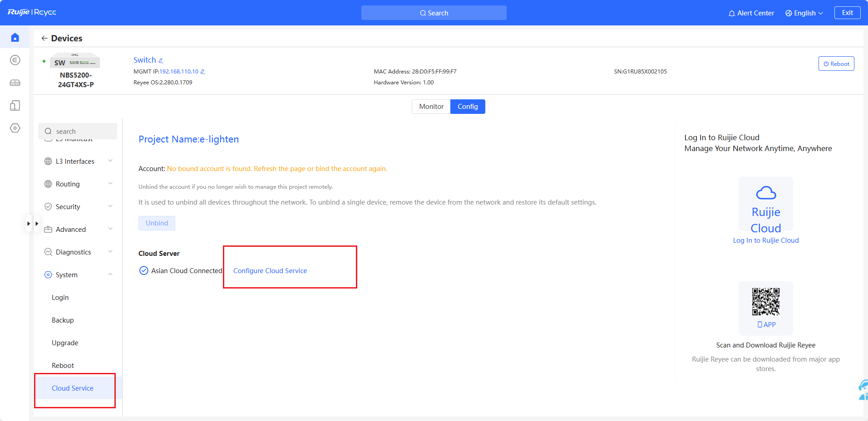Open the hexagon settings icon in sidebar
Image resolution: width=868 pixels, height=421 pixels.
[x=15, y=128]
